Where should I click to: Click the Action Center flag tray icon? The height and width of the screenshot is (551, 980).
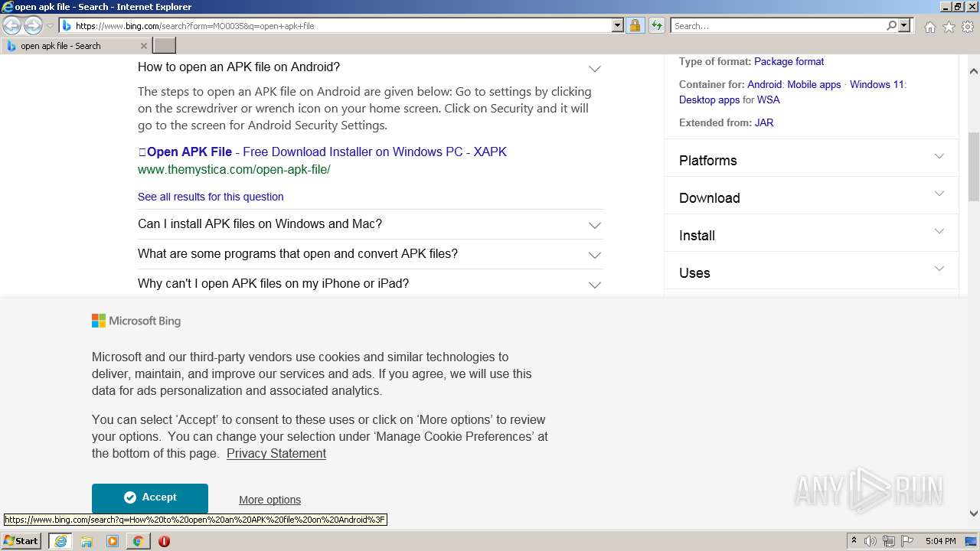(907, 541)
